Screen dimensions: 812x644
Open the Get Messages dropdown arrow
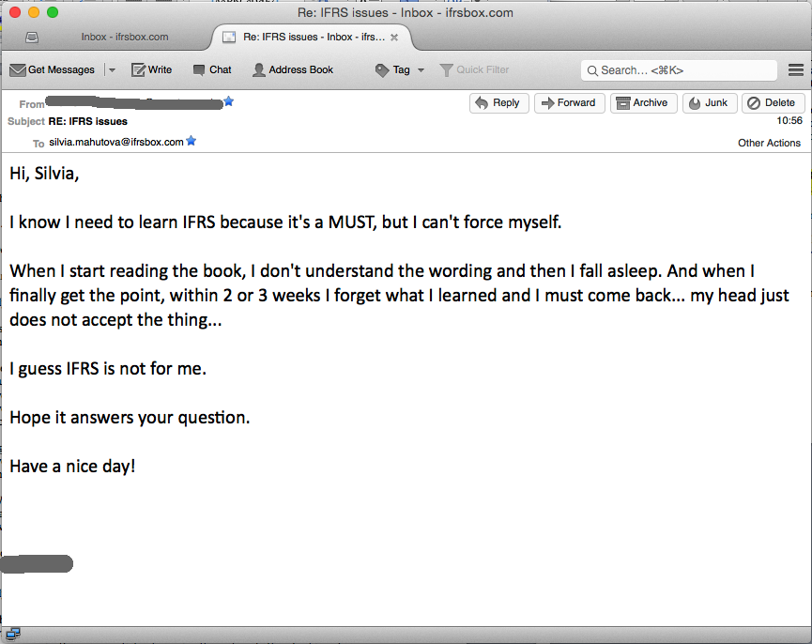coord(112,70)
